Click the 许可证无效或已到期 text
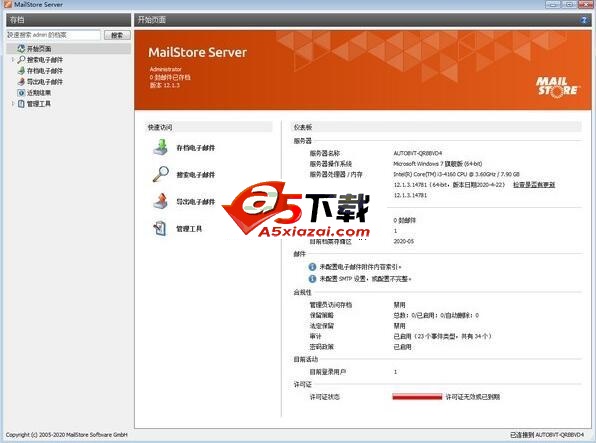Screen dimensions: 596x443 [473, 397]
